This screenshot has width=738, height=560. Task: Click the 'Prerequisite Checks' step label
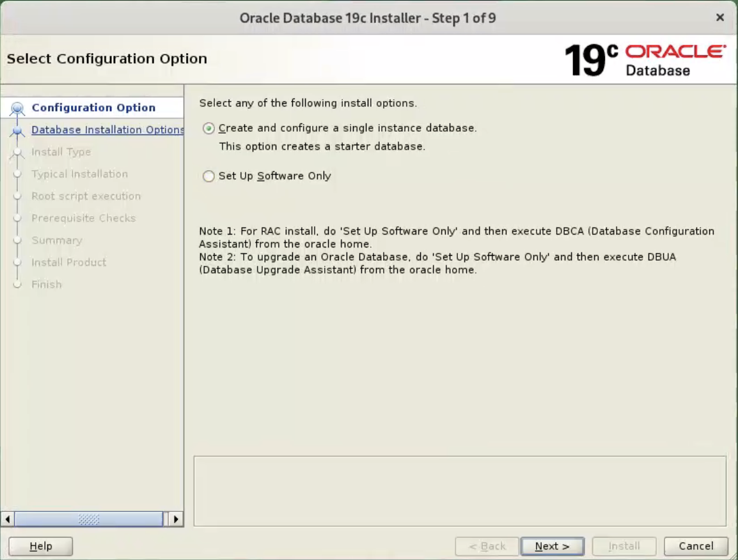84,219
